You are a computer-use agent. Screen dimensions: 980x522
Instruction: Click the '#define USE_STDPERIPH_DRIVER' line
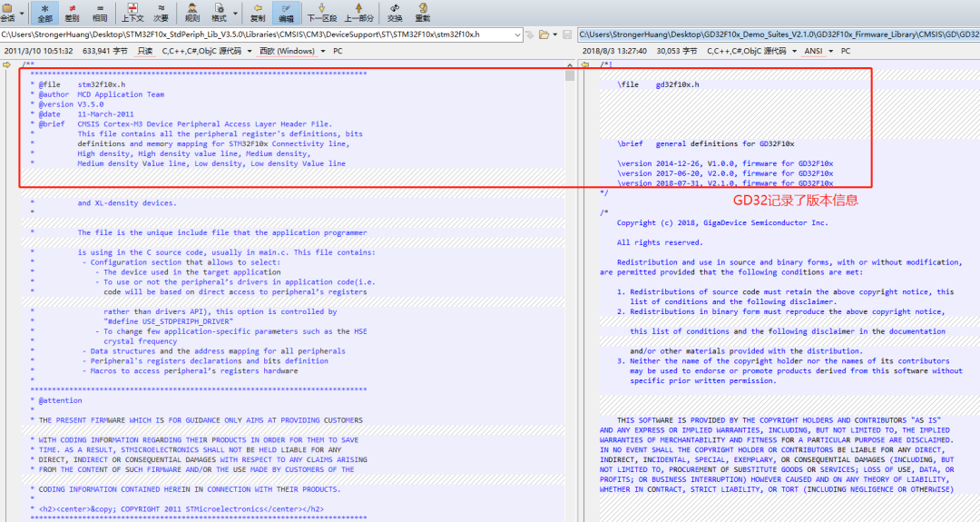pos(168,322)
